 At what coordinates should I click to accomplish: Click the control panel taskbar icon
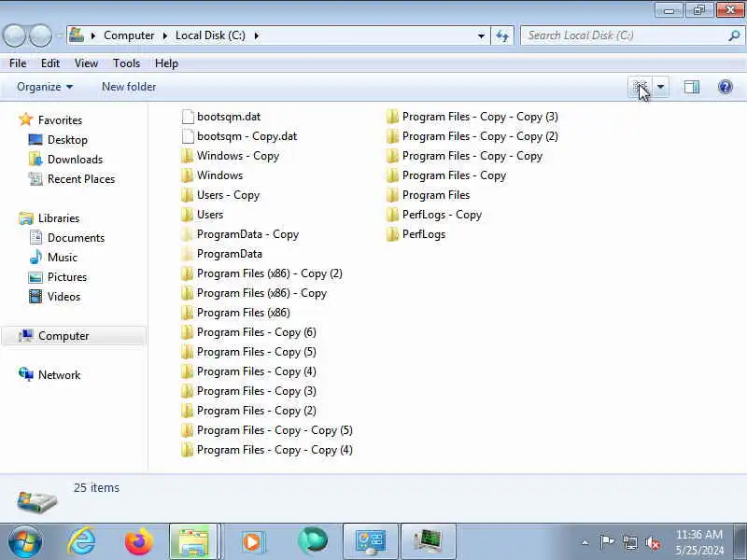point(371,542)
